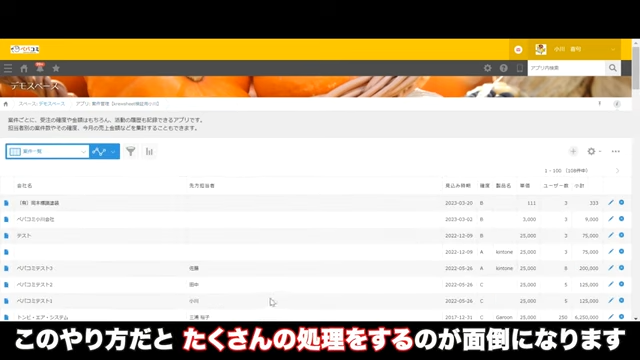Open help via the question mark icon
The image size is (640, 360).
tap(504, 68)
